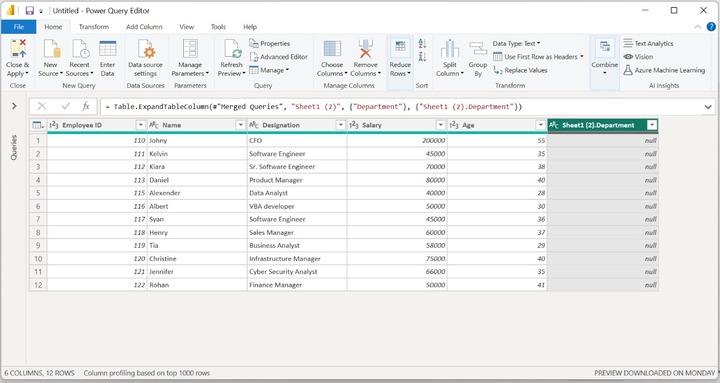
Task: Click the Enter Data table icon
Action: 107,48
